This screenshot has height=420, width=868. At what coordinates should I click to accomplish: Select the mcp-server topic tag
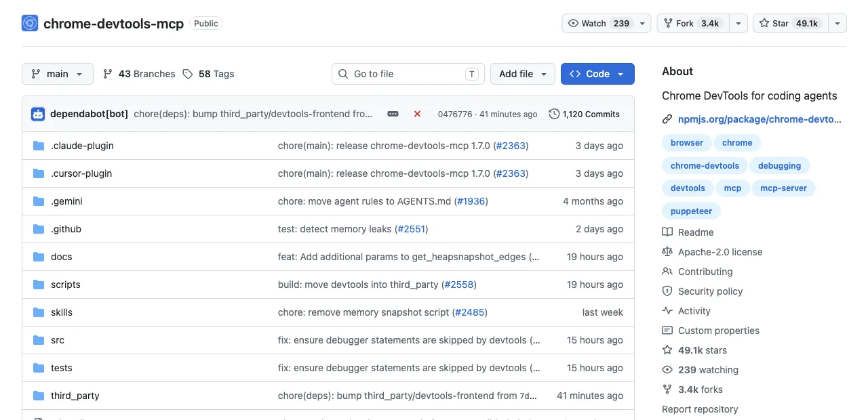pyautogui.click(x=783, y=188)
